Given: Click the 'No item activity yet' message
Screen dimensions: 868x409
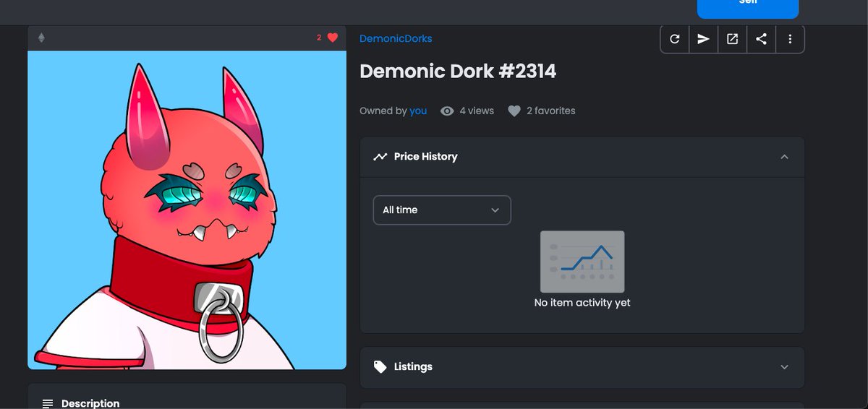Looking at the screenshot, I should click(582, 303).
